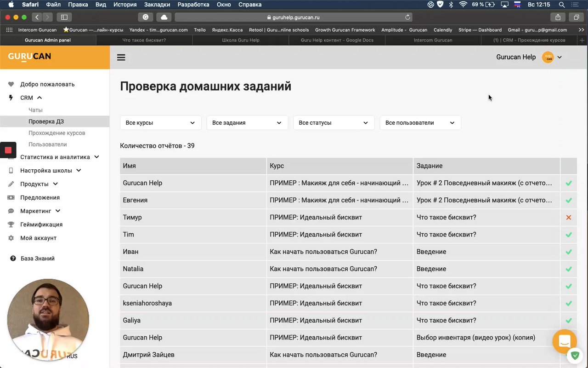Expand the Маркетинг sidebar section
The height and width of the screenshot is (368, 588).
pyautogui.click(x=58, y=211)
